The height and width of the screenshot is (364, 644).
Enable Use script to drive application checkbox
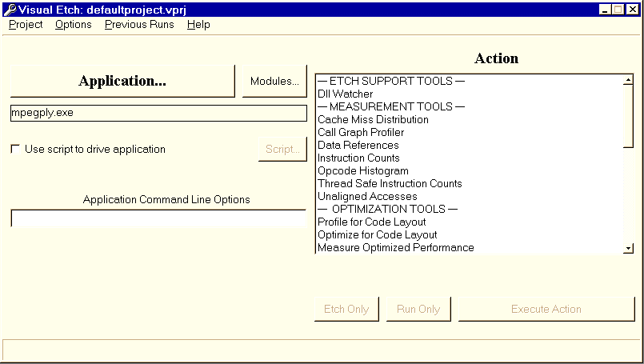[15, 149]
